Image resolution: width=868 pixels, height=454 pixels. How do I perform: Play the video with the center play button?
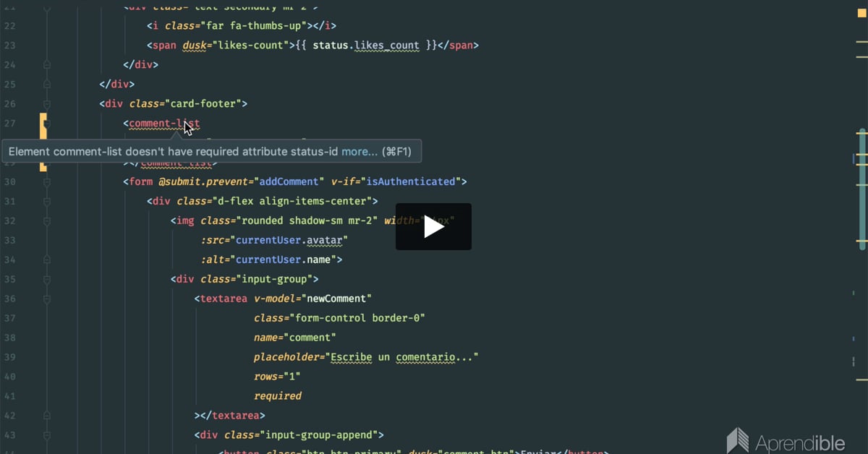[x=433, y=227]
